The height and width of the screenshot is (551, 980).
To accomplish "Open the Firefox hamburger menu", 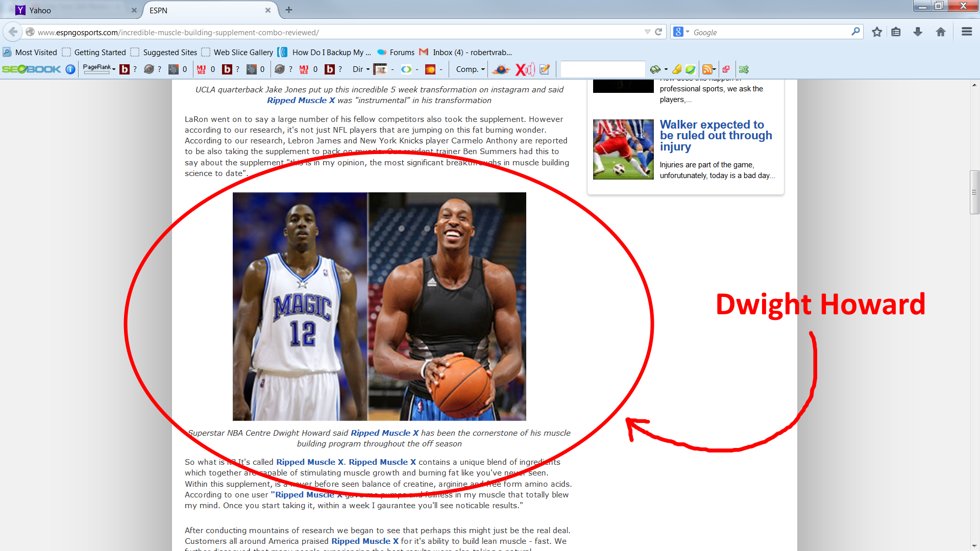I will click(967, 32).
